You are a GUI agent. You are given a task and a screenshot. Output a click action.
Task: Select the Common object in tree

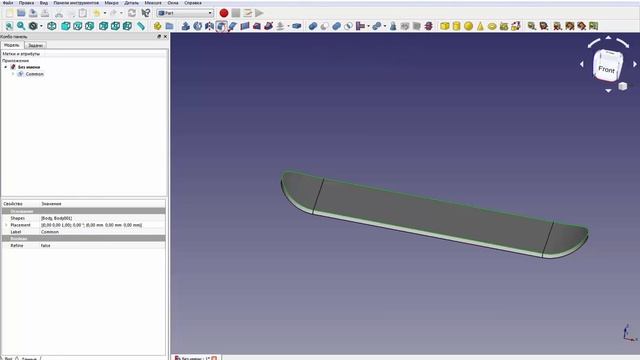(34, 74)
